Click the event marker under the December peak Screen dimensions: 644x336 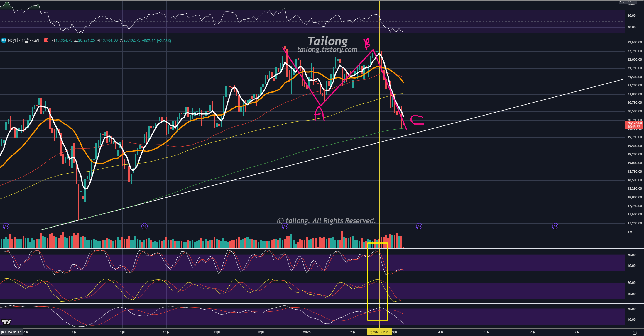pos(285,226)
